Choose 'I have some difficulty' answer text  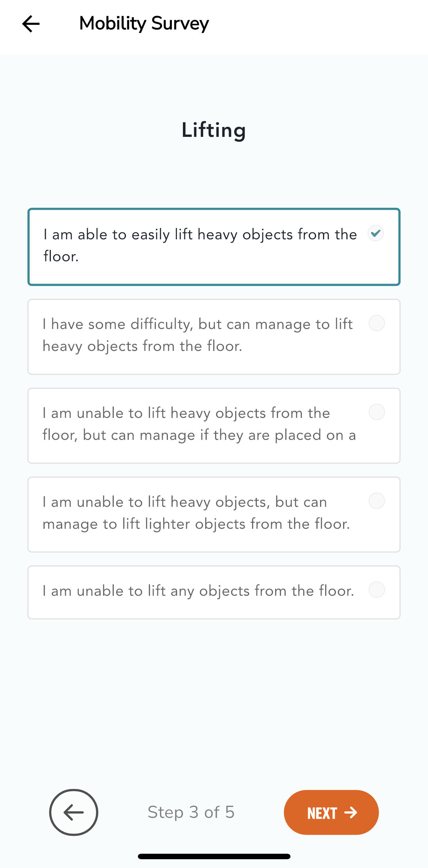tap(198, 324)
